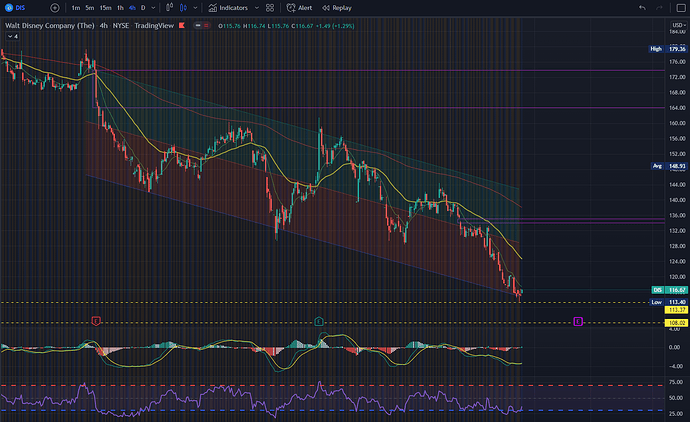This screenshot has height=422, width=690.
Task: Toggle fullscreen mode icon
Action: [x=681, y=8]
